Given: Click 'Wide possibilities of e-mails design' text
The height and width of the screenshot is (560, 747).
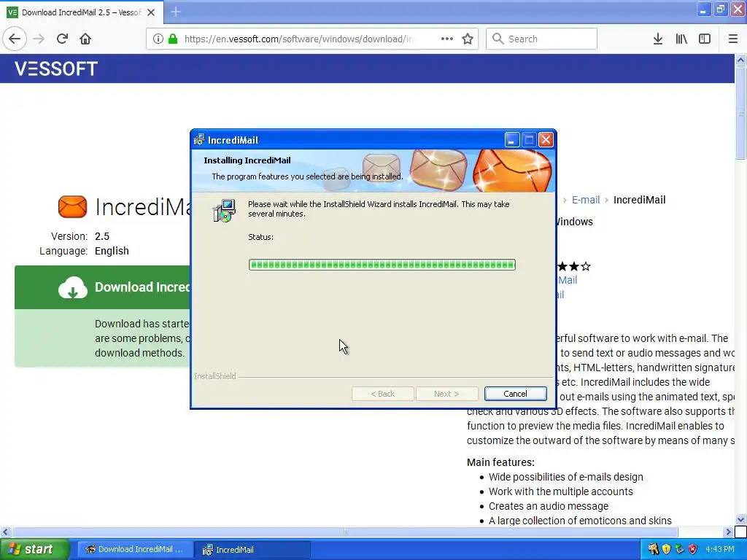Looking at the screenshot, I should point(565,477).
